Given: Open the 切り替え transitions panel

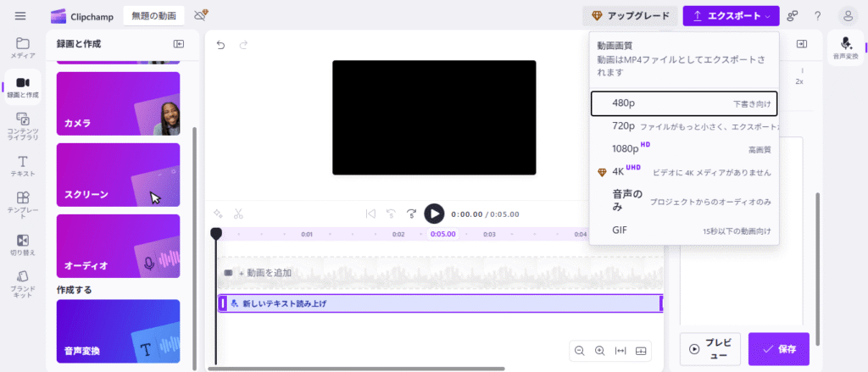Looking at the screenshot, I should 22,245.
